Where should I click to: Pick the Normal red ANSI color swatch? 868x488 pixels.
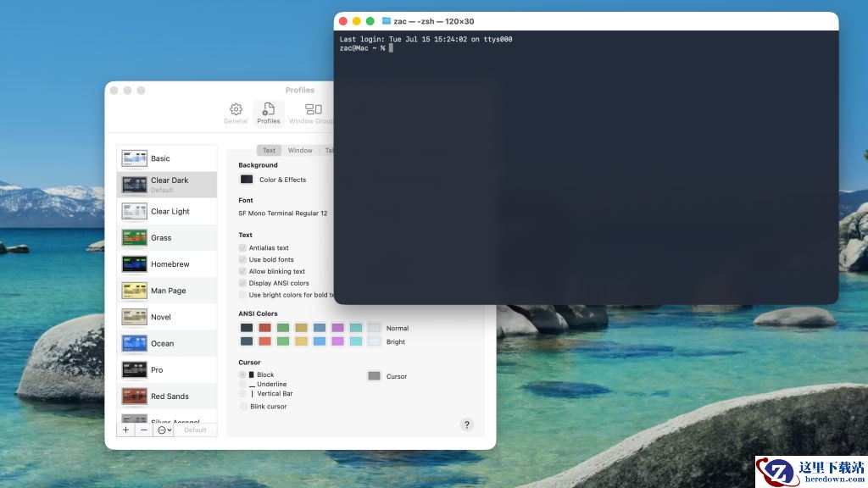(264, 328)
